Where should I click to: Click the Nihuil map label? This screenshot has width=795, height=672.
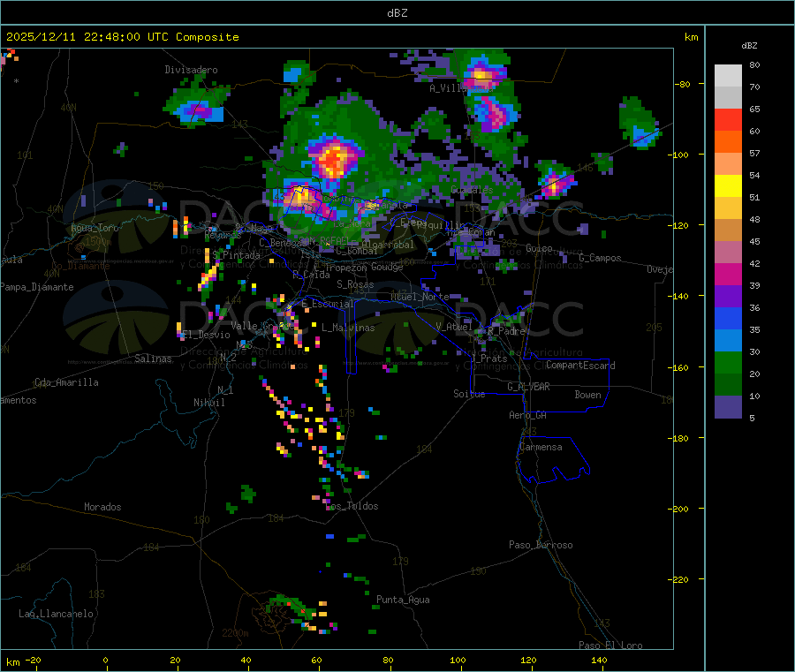pos(208,403)
